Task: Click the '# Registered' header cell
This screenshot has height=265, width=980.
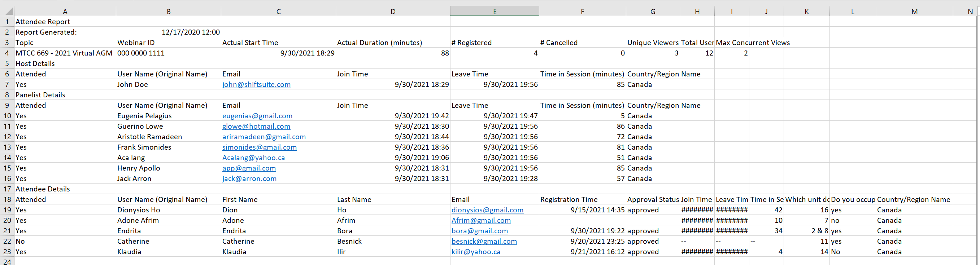Action: pyautogui.click(x=495, y=43)
